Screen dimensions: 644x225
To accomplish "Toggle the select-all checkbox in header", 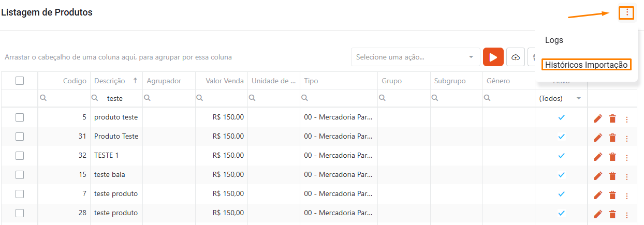I will tap(20, 81).
